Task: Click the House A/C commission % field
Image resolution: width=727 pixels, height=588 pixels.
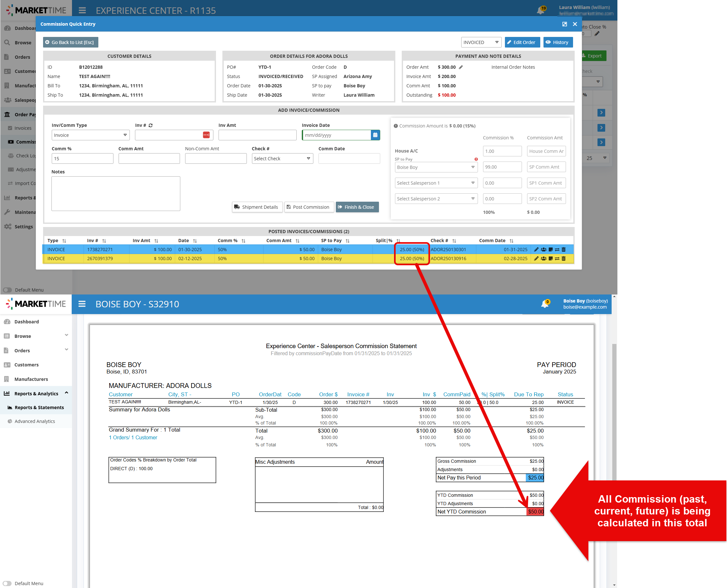Action: click(502, 151)
